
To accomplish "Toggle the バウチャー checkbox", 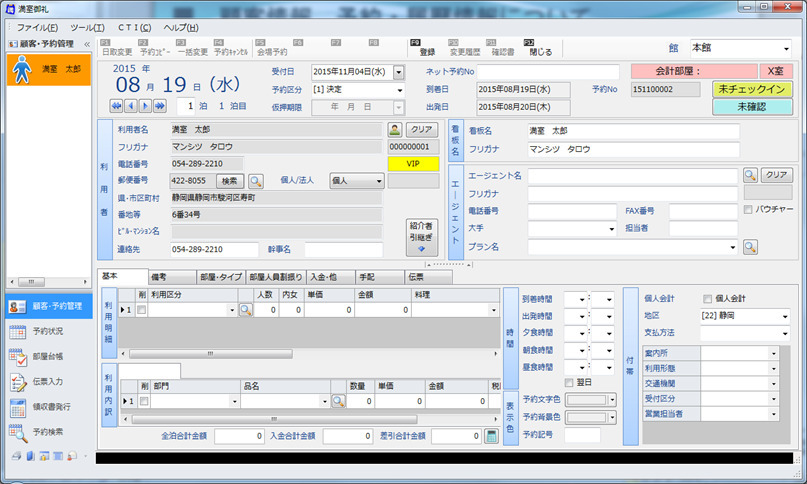I will [748, 210].
